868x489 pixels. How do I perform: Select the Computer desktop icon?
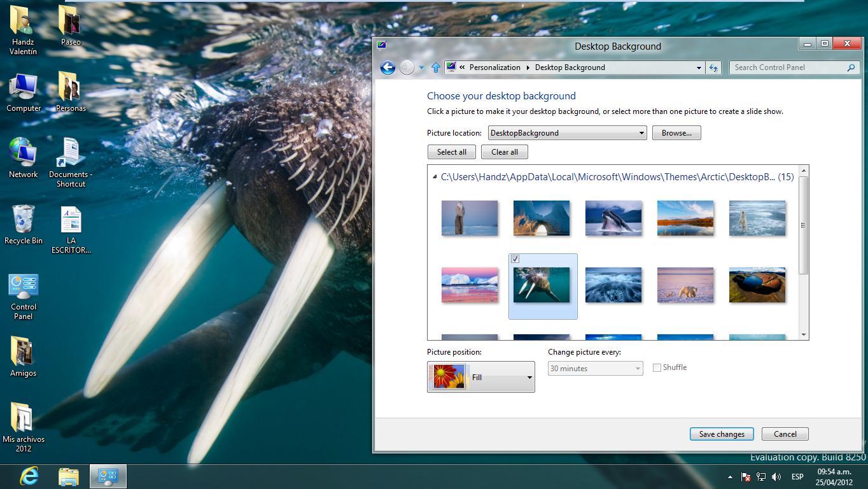[24, 92]
